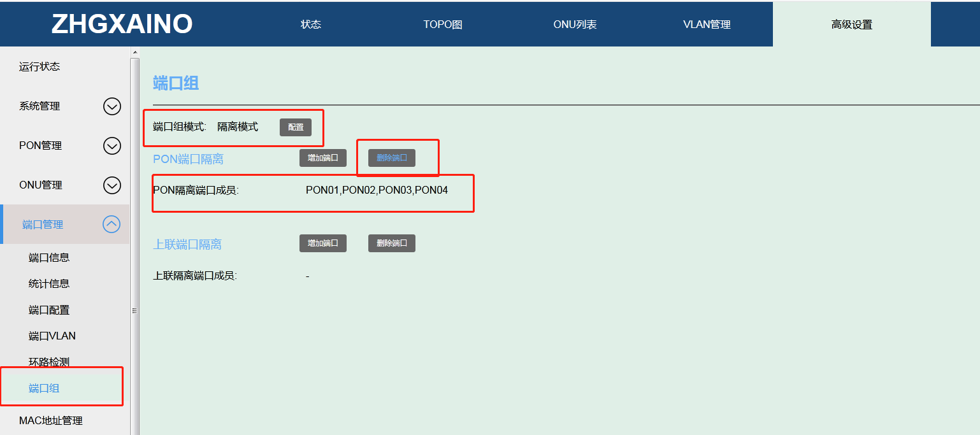The height and width of the screenshot is (435, 980).
Task: Open ONU管理 menu label
Action: 41,185
